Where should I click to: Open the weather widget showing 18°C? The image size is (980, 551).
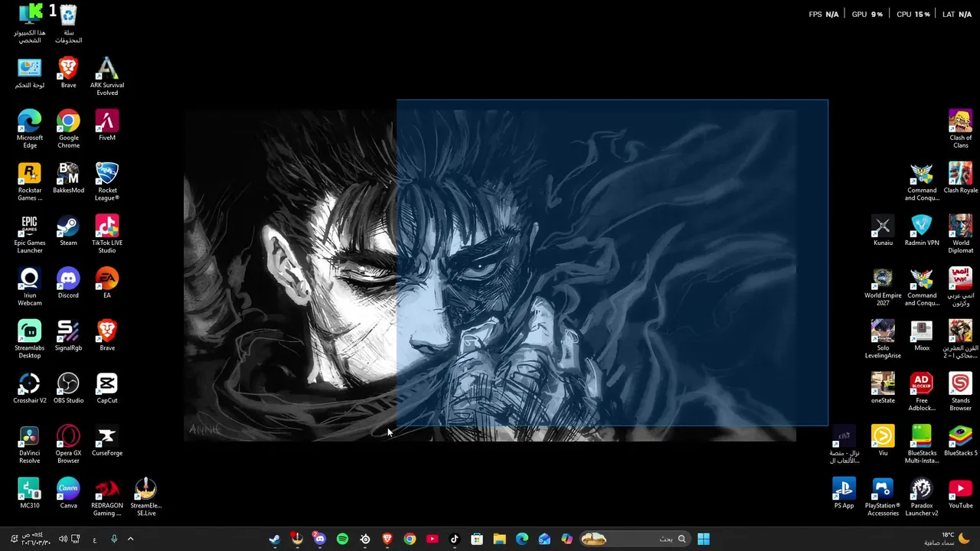tap(946, 539)
